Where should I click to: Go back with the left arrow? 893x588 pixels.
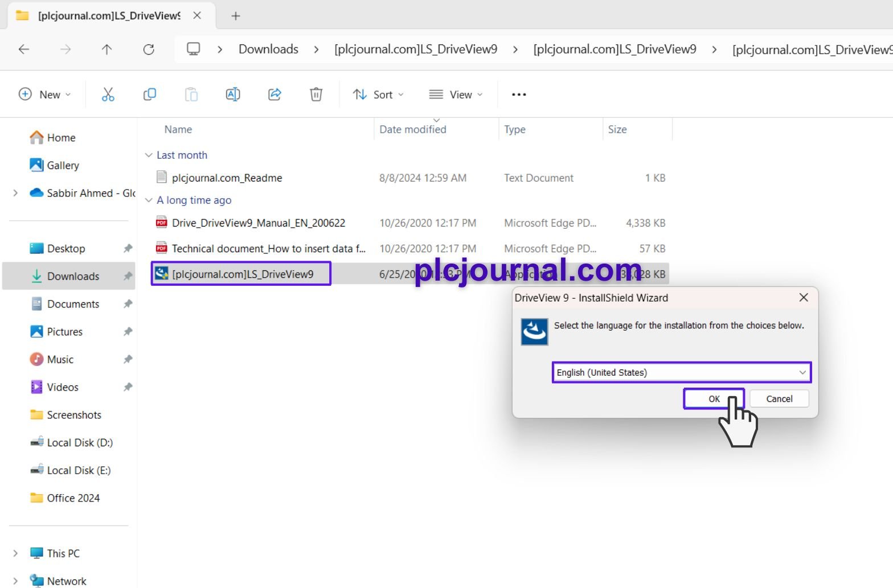coord(24,50)
